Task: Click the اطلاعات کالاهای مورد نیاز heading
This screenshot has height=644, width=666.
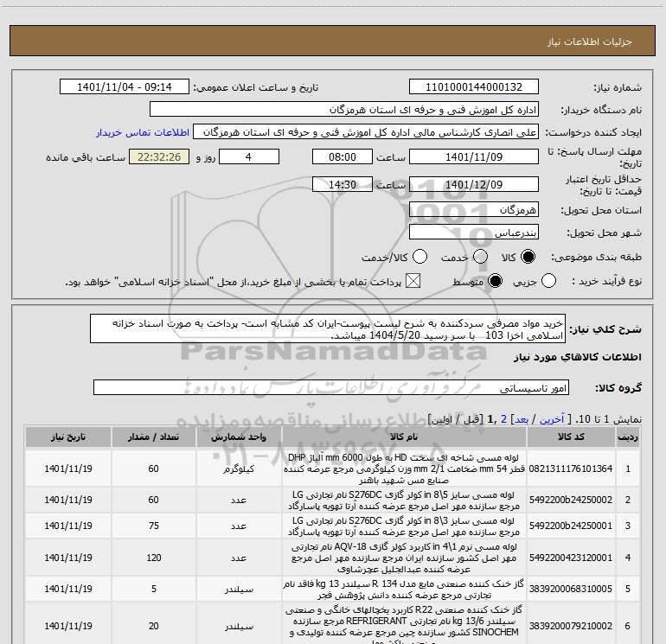Action: coord(578,357)
